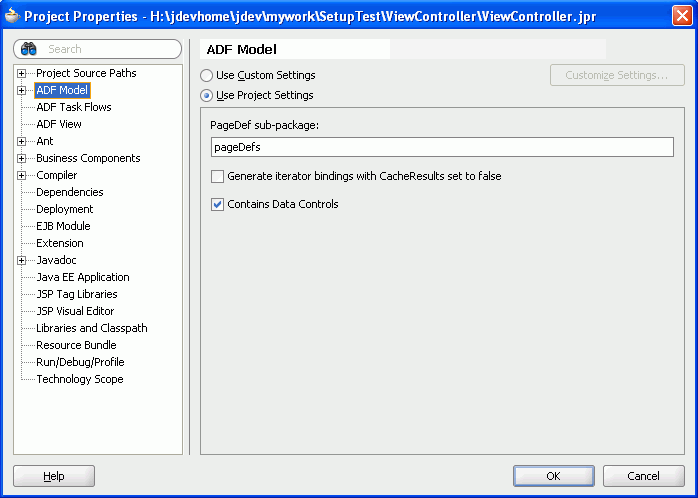Select the Compiler category
Image resolution: width=698 pixels, height=498 pixels.
(57, 175)
